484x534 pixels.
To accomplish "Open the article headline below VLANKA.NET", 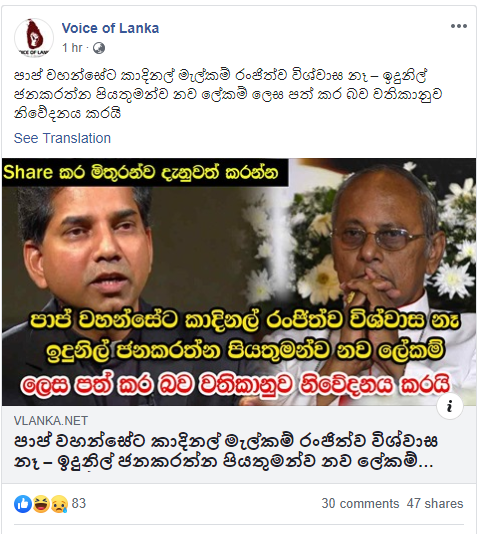I will [x=226, y=452].
